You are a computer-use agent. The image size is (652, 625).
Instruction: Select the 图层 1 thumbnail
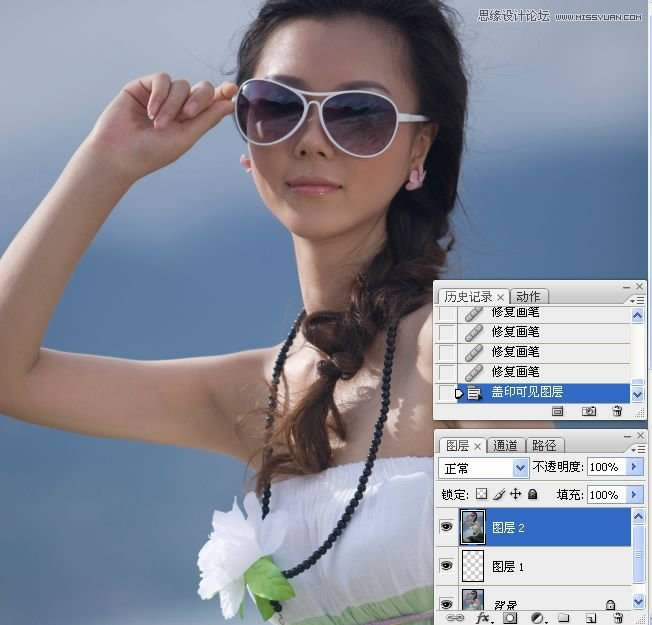pos(472,566)
